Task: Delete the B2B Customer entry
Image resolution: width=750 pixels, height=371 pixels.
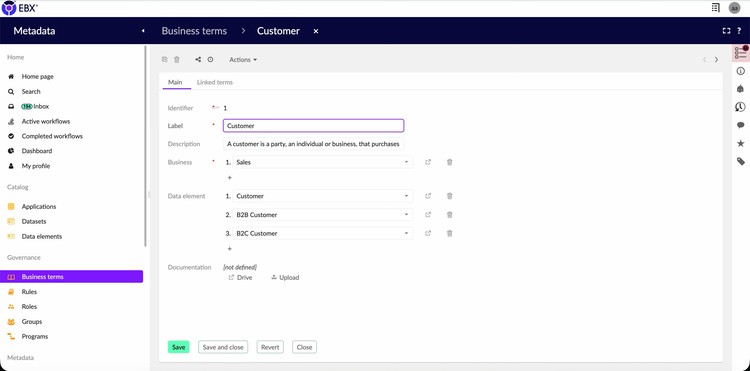Action: click(450, 215)
